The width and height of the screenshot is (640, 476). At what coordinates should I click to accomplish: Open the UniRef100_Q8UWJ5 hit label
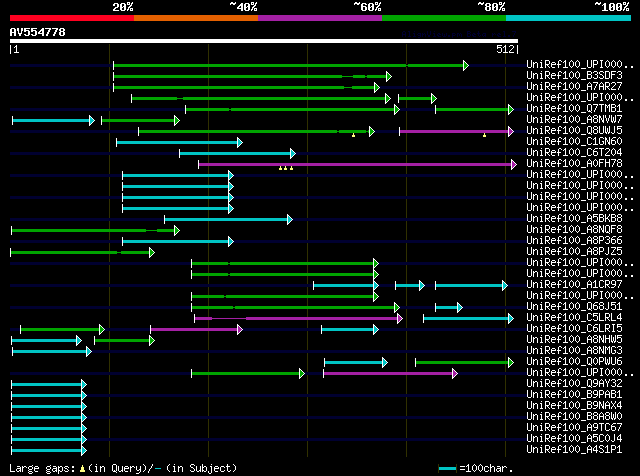574,131
